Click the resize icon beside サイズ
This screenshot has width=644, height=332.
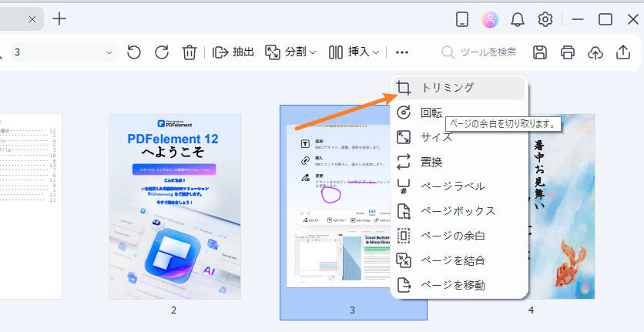(404, 137)
